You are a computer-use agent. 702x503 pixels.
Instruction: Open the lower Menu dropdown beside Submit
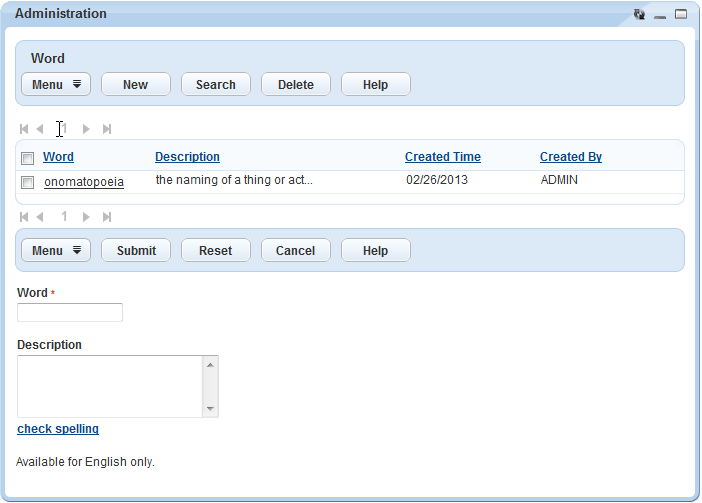56,251
